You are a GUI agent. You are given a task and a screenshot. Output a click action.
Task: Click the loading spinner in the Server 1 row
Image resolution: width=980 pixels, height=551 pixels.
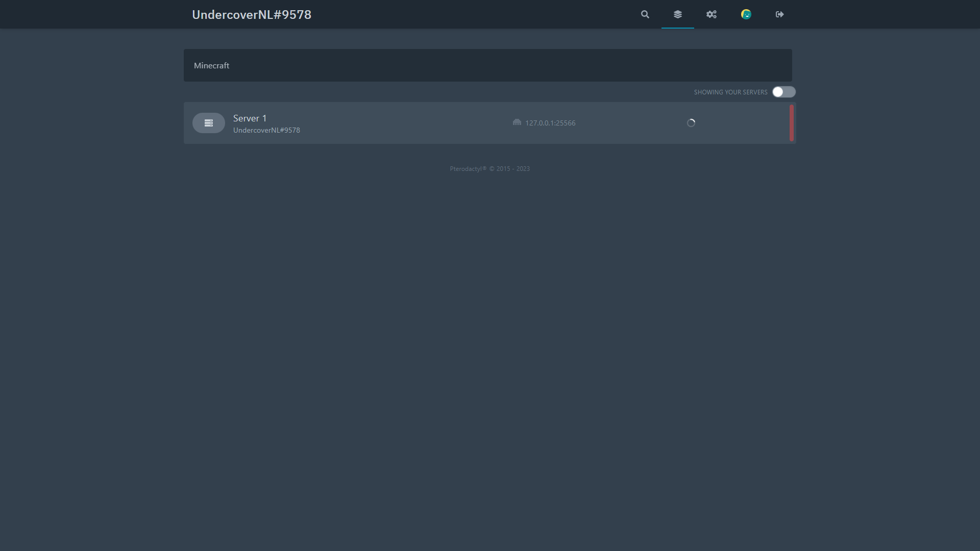(x=691, y=123)
